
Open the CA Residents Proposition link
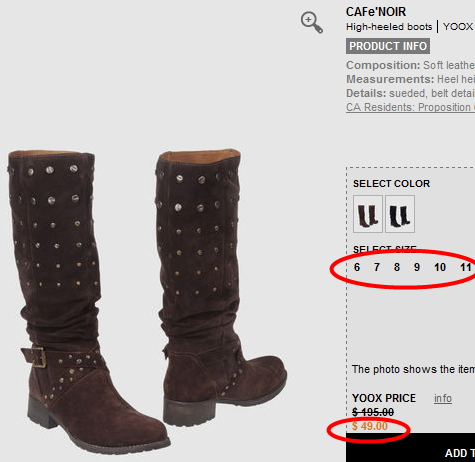tap(410, 107)
